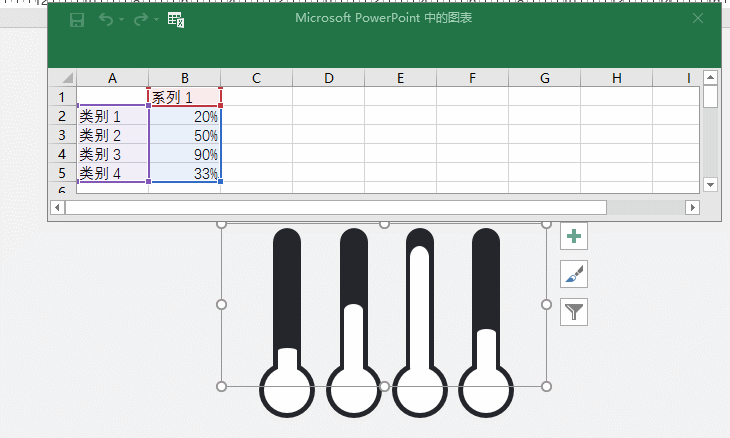This screenshot has height=438, width=730.
Task: Click the horizontal scrollbar thumb
Action: pos(336,207)
